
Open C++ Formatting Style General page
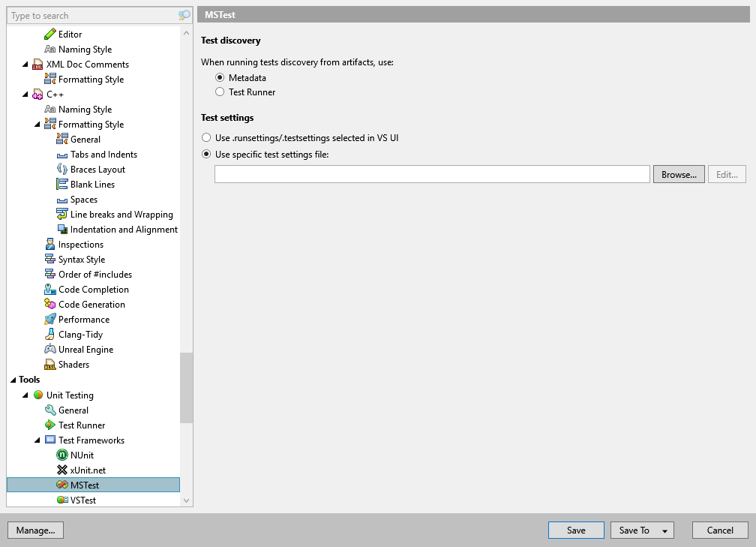[85, 140]
